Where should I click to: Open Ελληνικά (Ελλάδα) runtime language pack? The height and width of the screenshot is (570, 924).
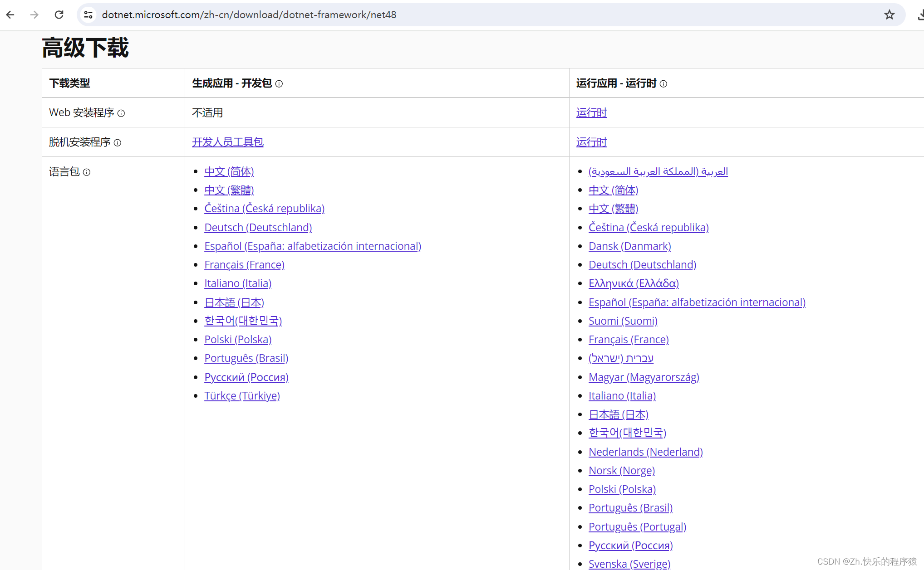point(634,283)
